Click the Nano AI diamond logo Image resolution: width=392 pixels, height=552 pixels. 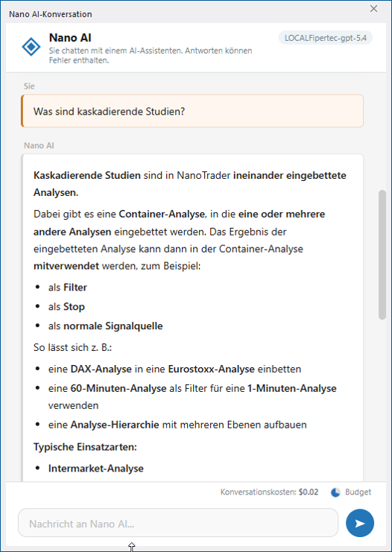click(x=31, y=46)
